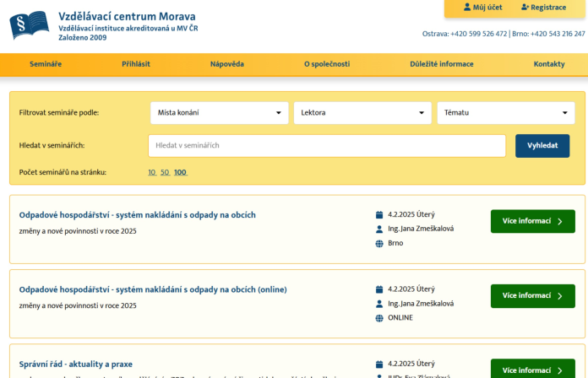Click calendar icon of first Odpadové hospodářství seminar
588x378 pixels.
(379, 214)
